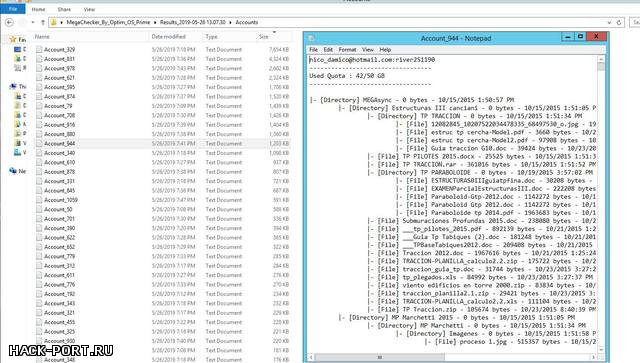Open the Notepad Format menu

click(347, 49)
